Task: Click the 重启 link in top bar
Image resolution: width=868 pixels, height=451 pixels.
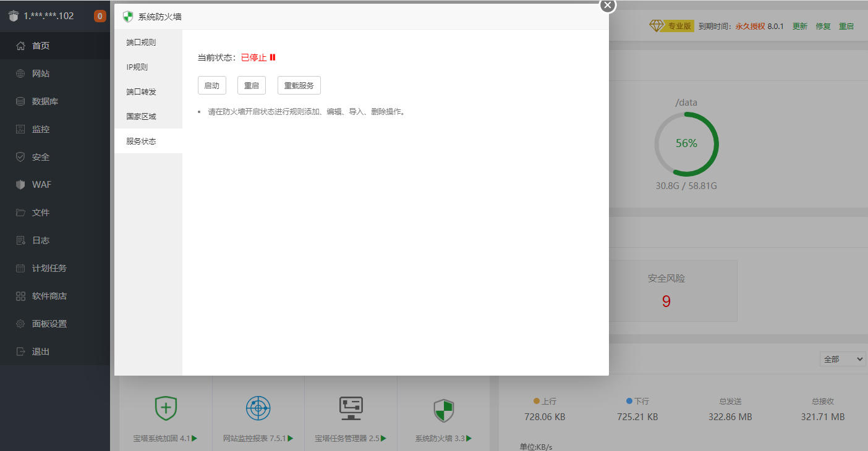Action: coord(846,27)
